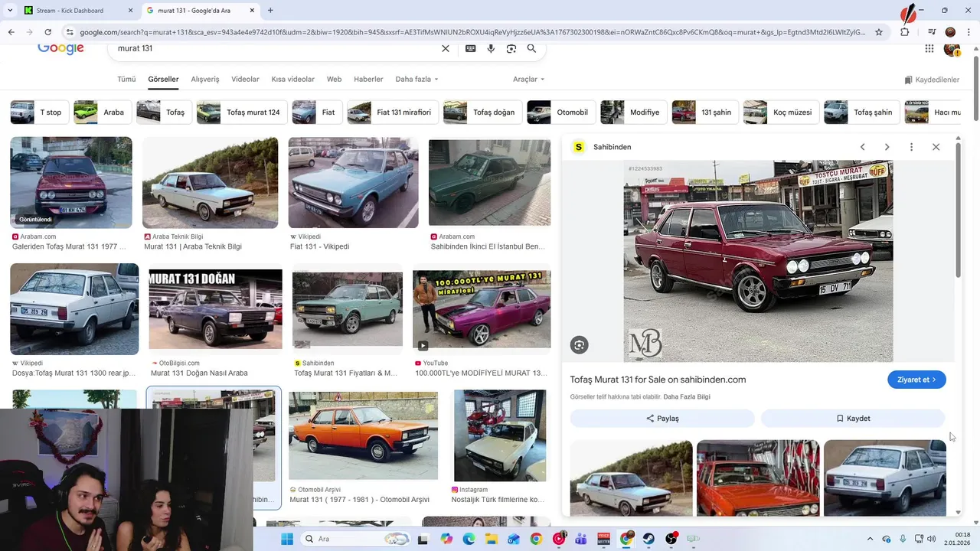Click the 'Ziyaret et' button
This screenshot has height=551, width=980.
916,380
